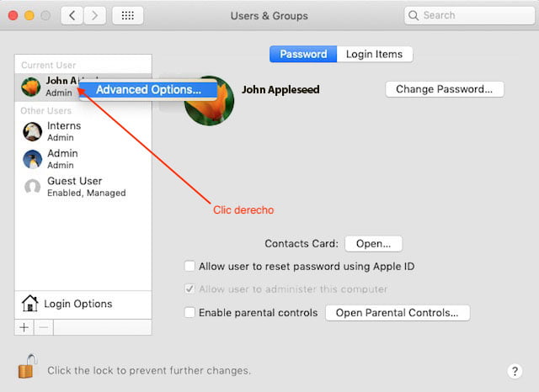Click Open Parental Controls button
Viewport: 539px width, 392px height.
pyautogui.click(x=397, y=313)
